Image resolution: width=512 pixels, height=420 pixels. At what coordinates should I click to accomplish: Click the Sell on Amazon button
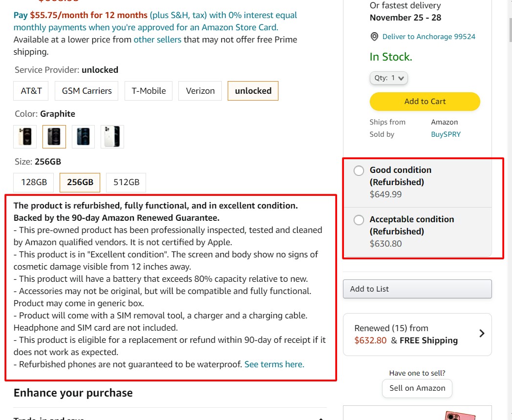(417, 388)
